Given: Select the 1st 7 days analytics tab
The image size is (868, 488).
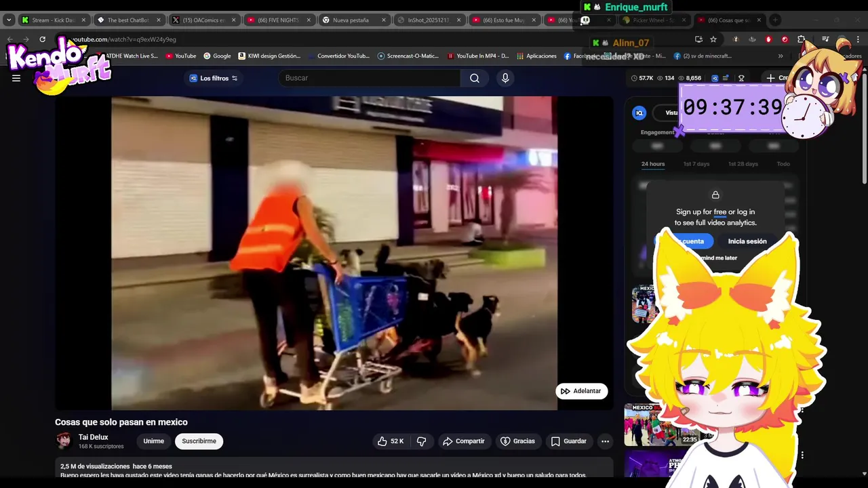Looking at the screenshot, I should pyautogui.click(x=696, y=164).
